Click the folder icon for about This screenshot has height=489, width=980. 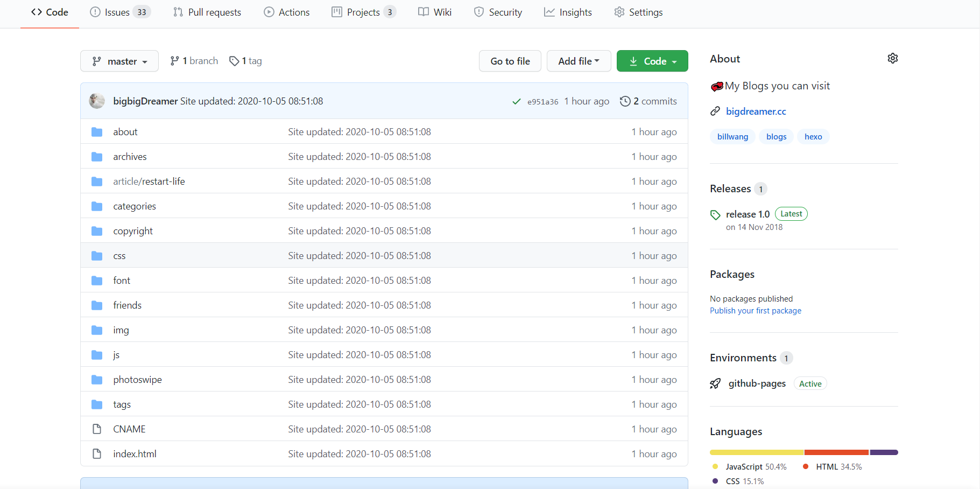97,132
